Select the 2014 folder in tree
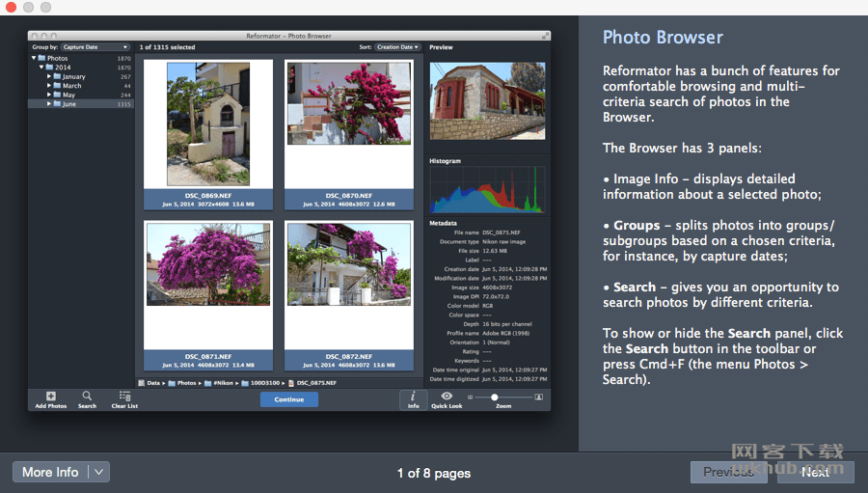This screenshot has width=868, height=493. (x=81, y=67)
